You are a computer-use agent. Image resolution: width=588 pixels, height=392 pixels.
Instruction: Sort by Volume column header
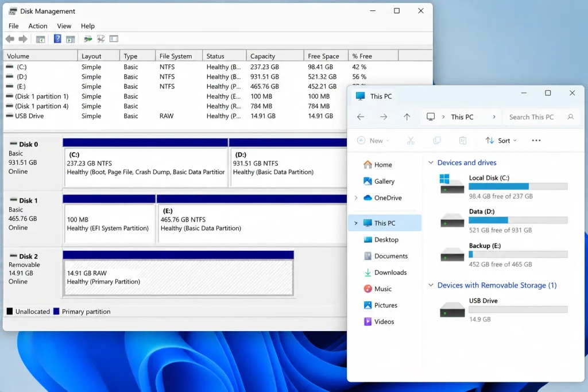click(41, 56)
